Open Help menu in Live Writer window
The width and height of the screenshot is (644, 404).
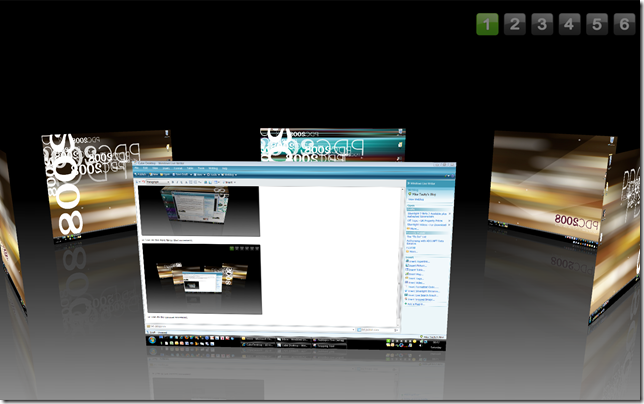pos(225,168)
